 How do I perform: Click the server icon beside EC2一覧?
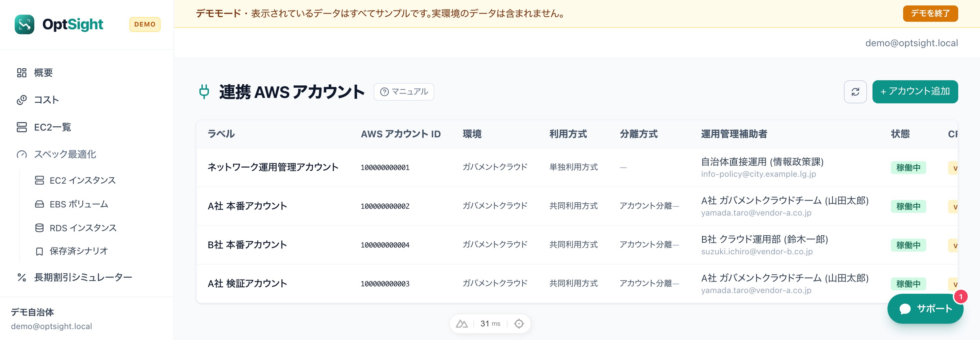(x=22, y=127)
